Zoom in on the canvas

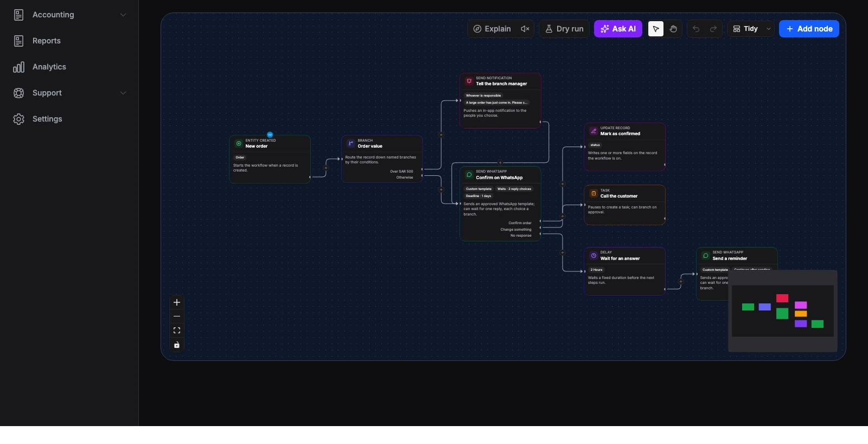[x=177, y=302]
